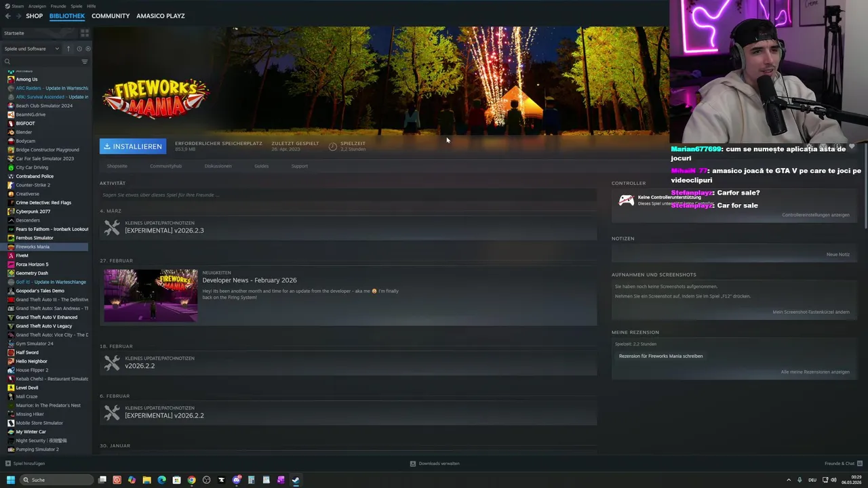The height and width of the screenshot is (488, 868).
Task: Open the advanced filter settings icon
Action: pos(85,62)
